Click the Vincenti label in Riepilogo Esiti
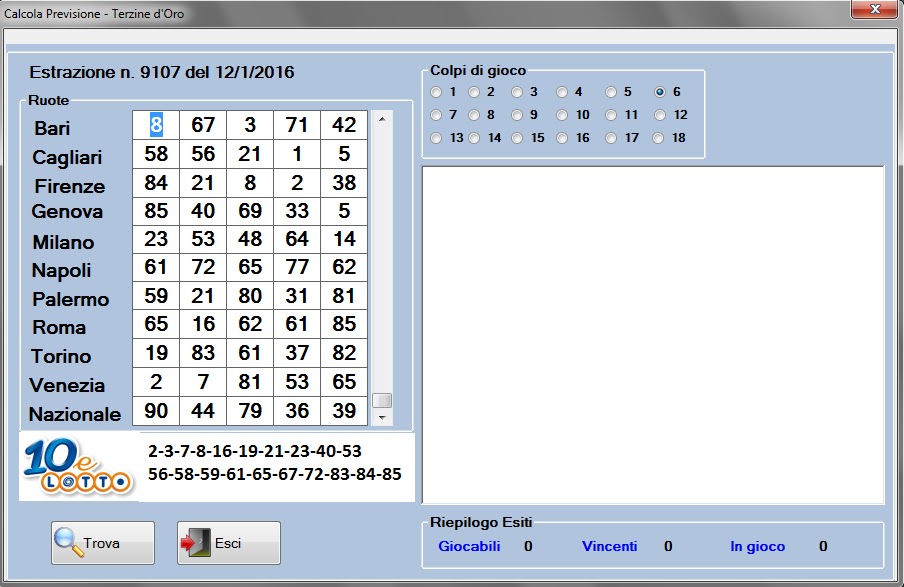The height and width of the screenshot is (587, 904). pyautogui.click(x=609, y=546)
